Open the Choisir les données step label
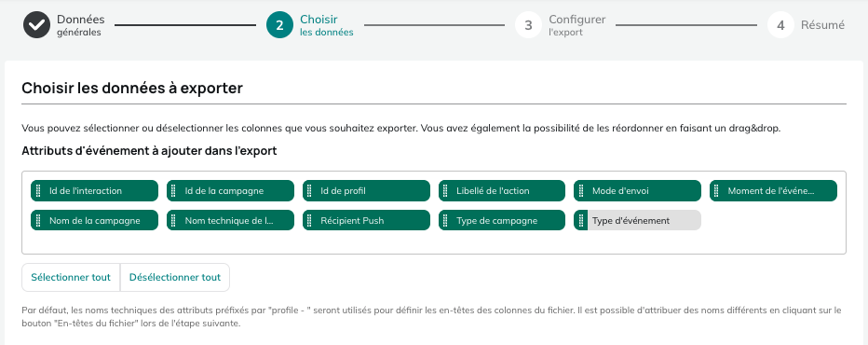This screenshot has height=345, width=868. [327, 25]
